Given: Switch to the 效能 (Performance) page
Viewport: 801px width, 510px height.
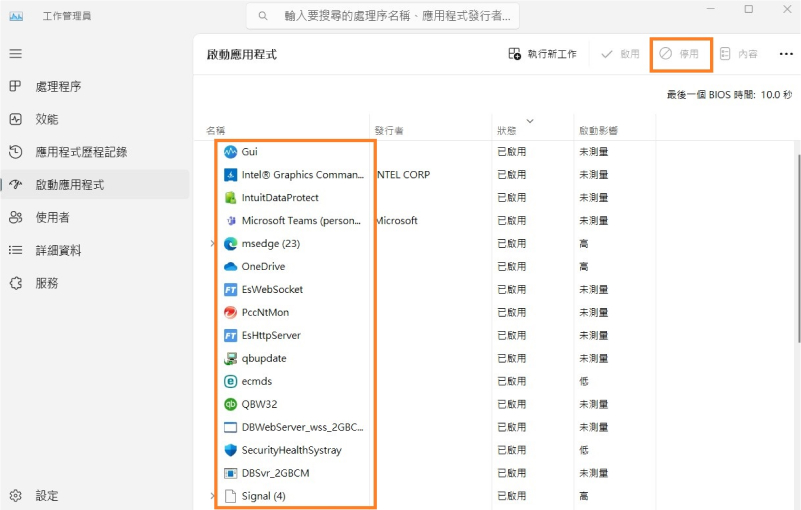Looking at the screenshot, I should [46, 119].
